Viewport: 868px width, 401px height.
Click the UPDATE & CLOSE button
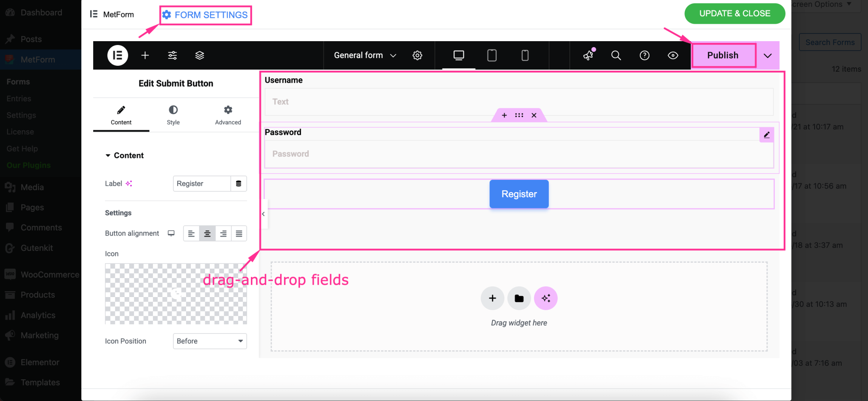734,13
